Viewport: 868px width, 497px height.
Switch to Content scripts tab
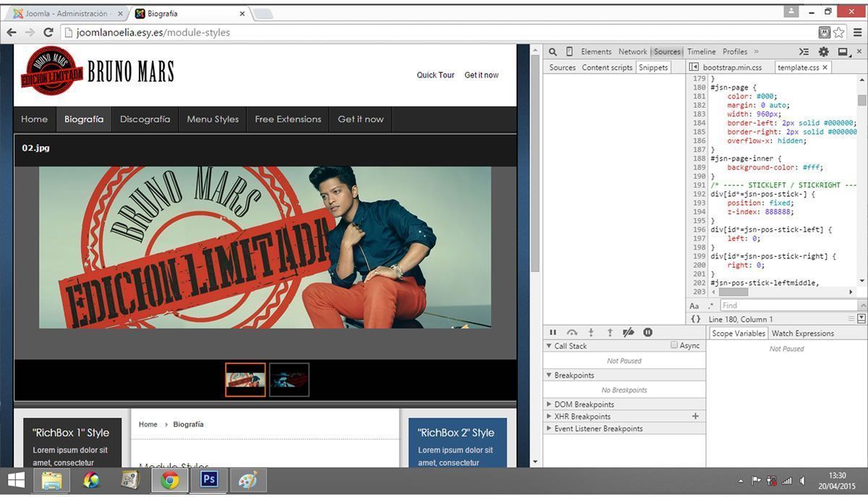coord(607,67)
